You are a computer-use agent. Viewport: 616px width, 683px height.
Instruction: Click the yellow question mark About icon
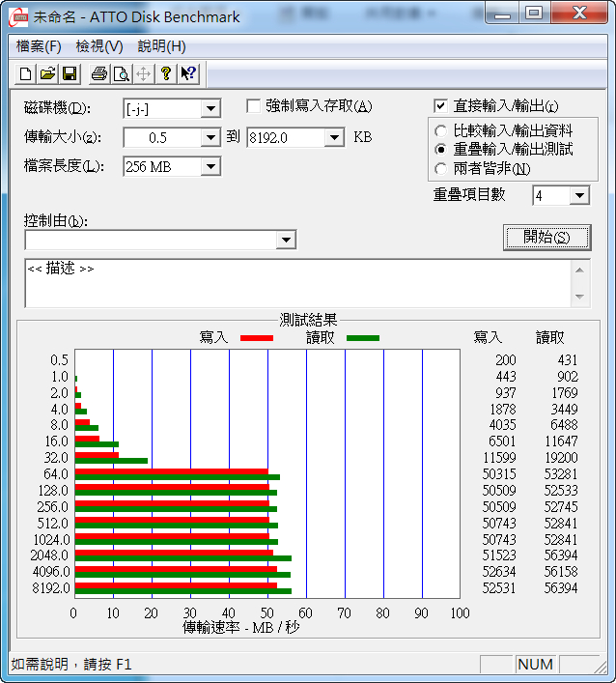(165, 73)
